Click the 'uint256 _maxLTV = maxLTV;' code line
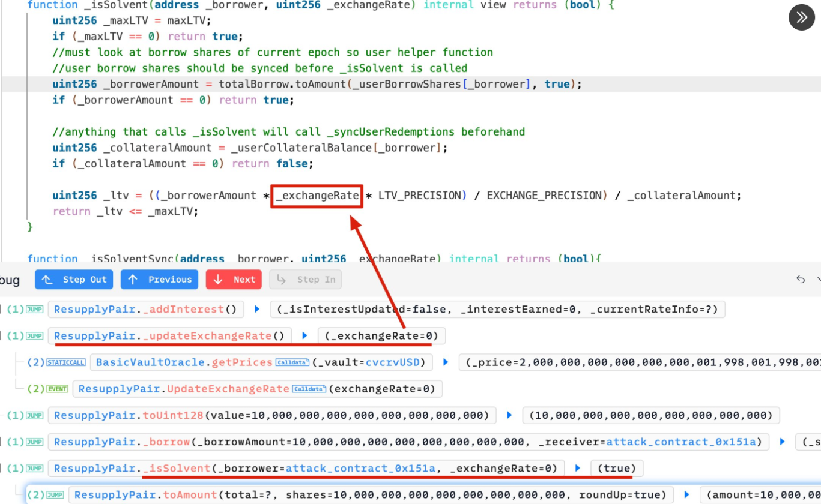The image size is (821, 504). pyautogui.click(x=132, y=20)
